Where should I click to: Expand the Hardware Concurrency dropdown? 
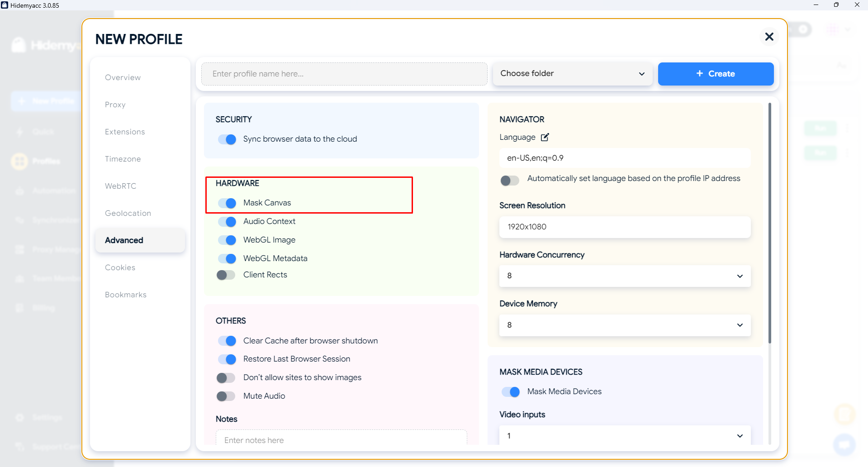625,276
